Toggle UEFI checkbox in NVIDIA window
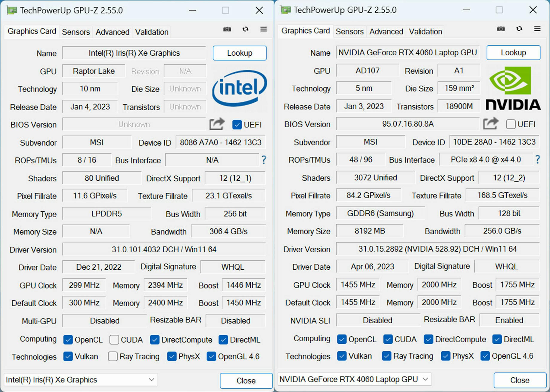550x392 pixels. pyautogui.click(x=511, y=124)
